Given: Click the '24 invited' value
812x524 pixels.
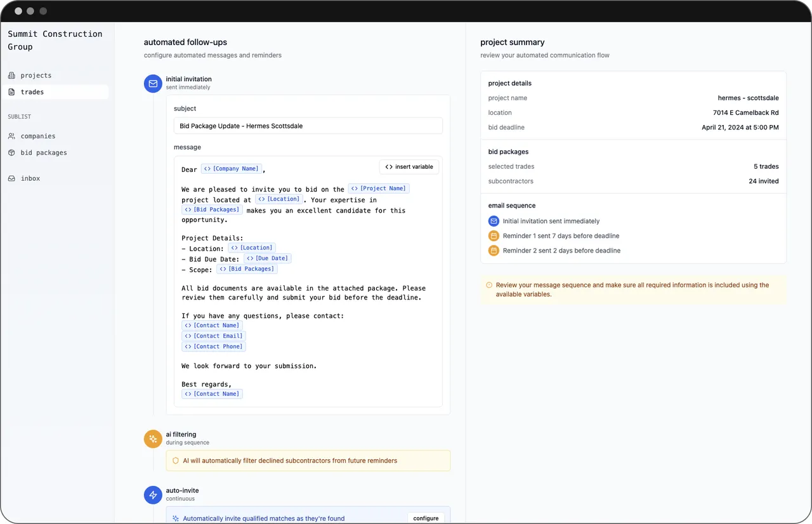Looking at the screenshot, I should (x=764, y=181).
